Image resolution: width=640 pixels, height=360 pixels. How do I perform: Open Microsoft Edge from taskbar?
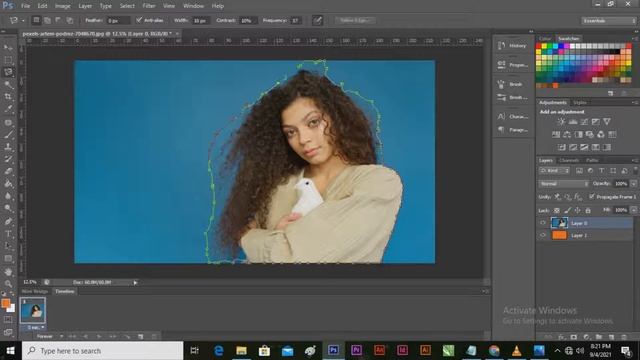pos(219,351)
